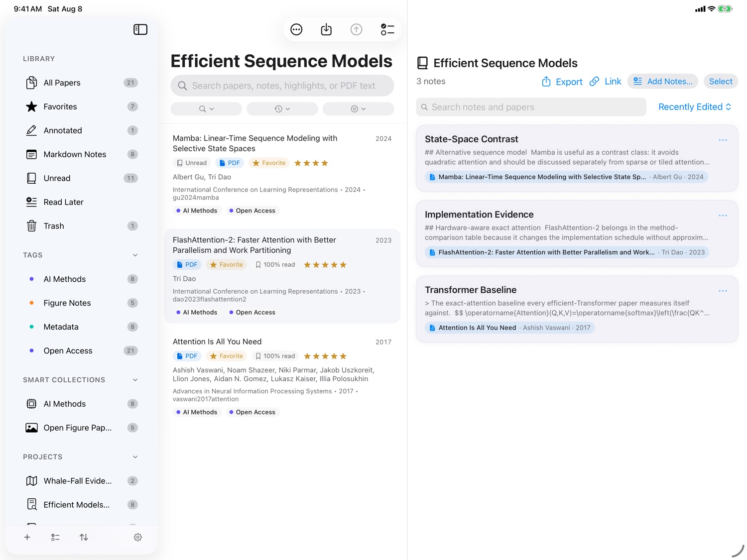Viewport: 747px width, 560px height.
Task: Tap the Select button in notes panel
Action: click(x=721, y=82)
